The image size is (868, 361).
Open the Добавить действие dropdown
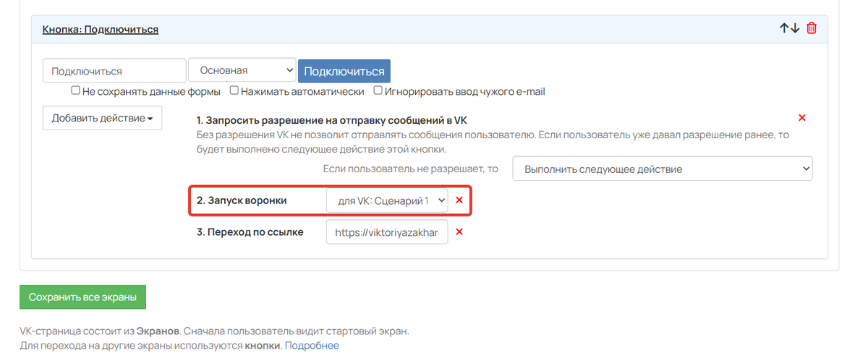pos(102,118)
